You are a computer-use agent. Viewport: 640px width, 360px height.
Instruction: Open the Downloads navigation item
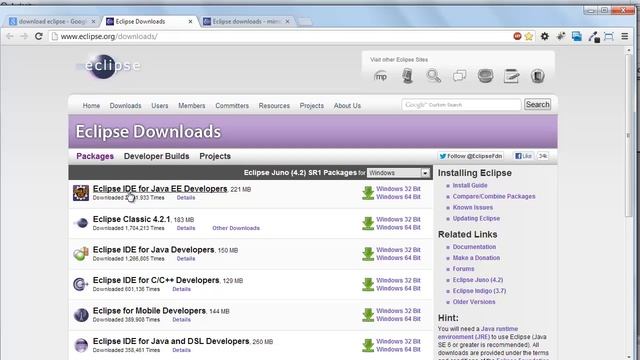(125, 106)
